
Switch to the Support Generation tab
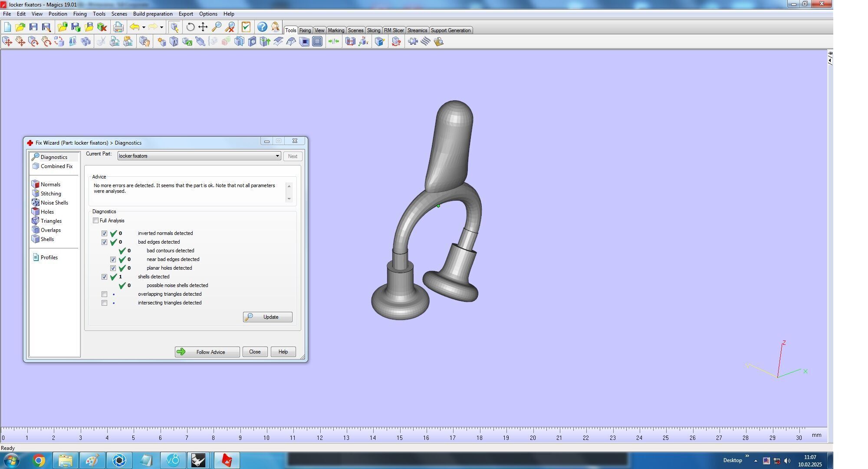[x=450, y=30]
